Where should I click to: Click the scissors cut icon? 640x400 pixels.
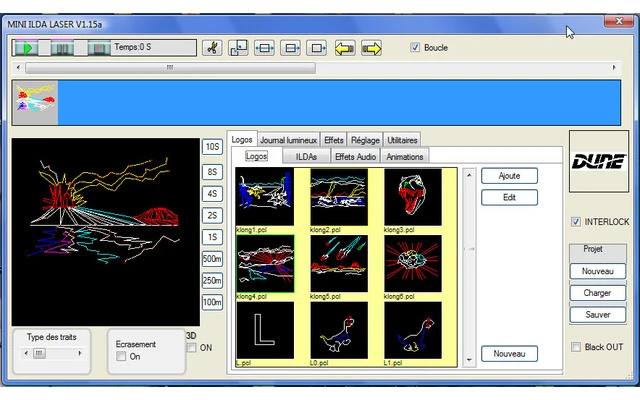[x=212, y=48]
